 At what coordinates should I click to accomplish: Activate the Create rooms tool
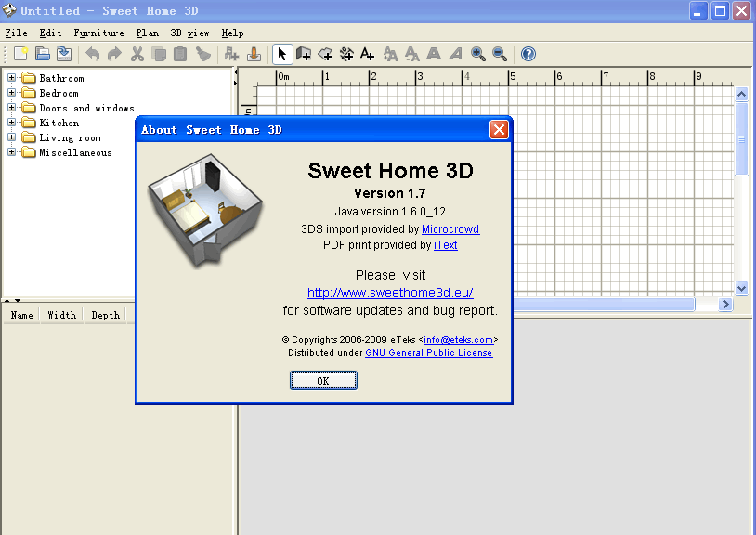(x=325, y=54)
